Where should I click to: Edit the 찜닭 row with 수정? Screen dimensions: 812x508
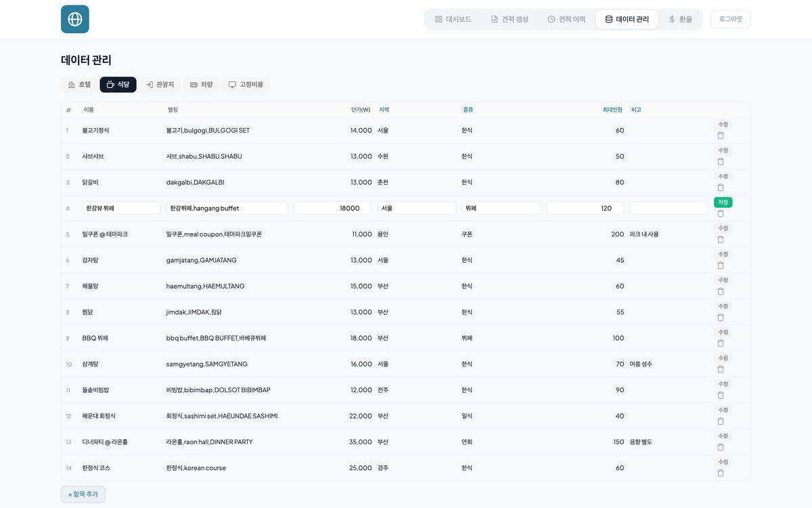(x=723, y=306)
